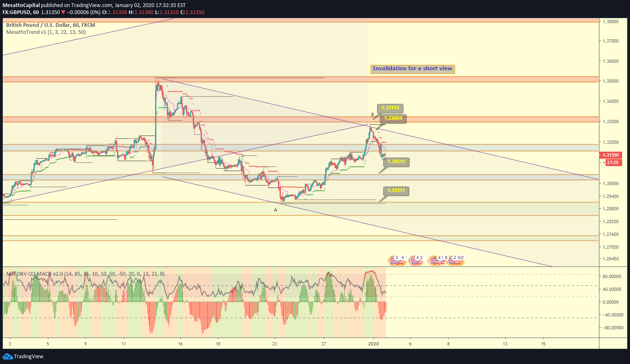The image size is (630, 364).
Task: Click date 18 on the time axis
Action: [218, 344]
